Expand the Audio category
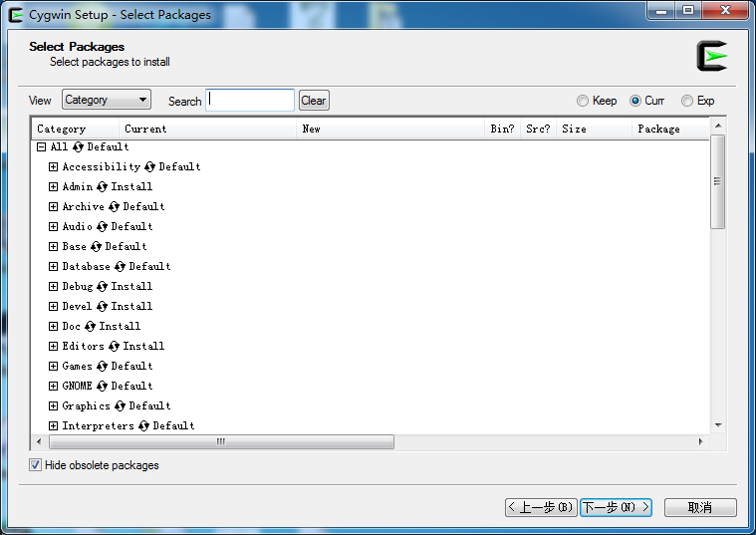 (x=53, y=227)
